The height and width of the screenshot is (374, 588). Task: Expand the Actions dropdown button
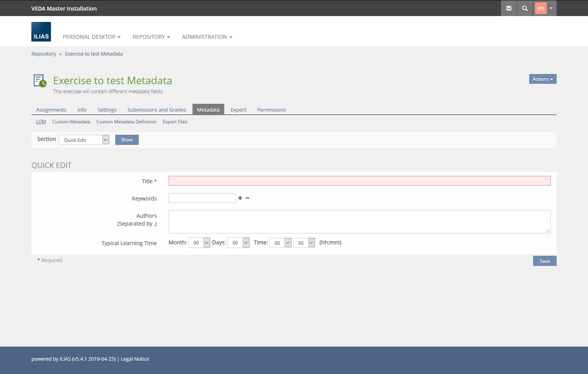[x=543, y=79]
